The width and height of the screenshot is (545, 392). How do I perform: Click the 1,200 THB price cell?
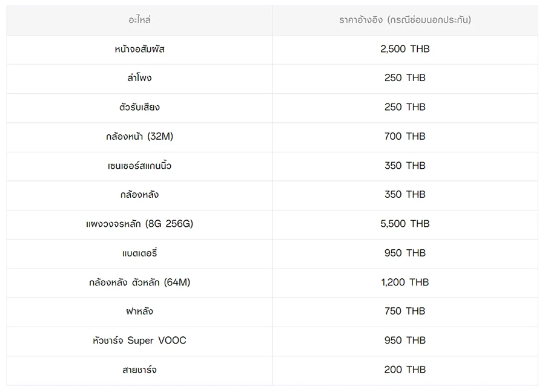tap(405, 283)
